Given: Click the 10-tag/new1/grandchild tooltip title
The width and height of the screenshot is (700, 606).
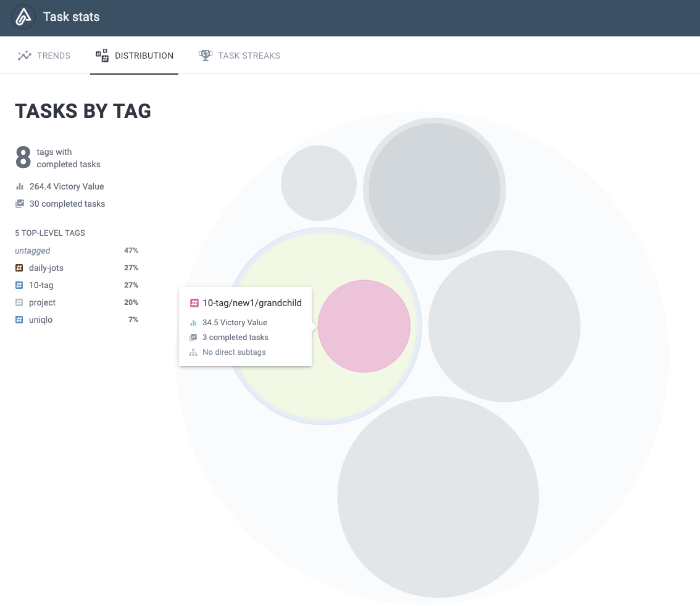Looking at the screenshot, I should click(252, 303).
